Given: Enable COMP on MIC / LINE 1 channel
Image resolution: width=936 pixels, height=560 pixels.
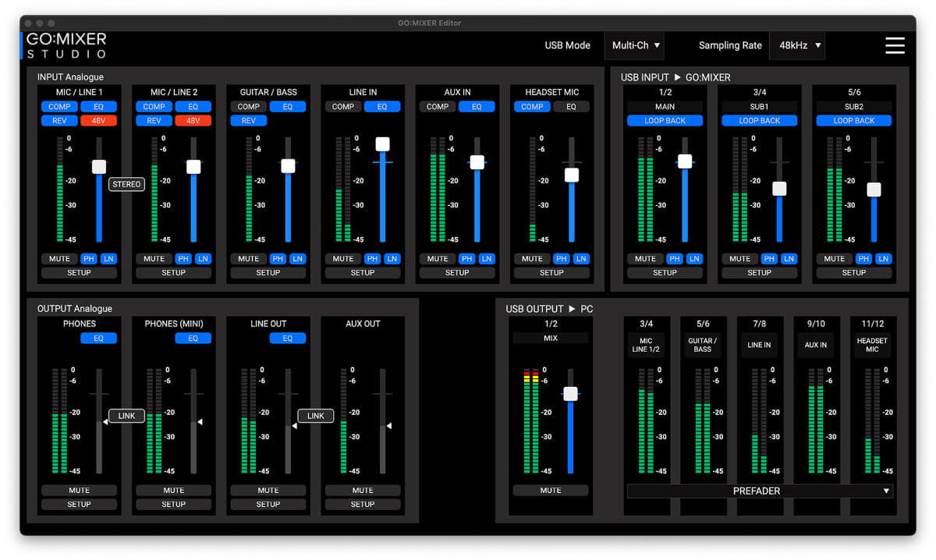Looking at the screenshot, I should [x=59, y=106].
